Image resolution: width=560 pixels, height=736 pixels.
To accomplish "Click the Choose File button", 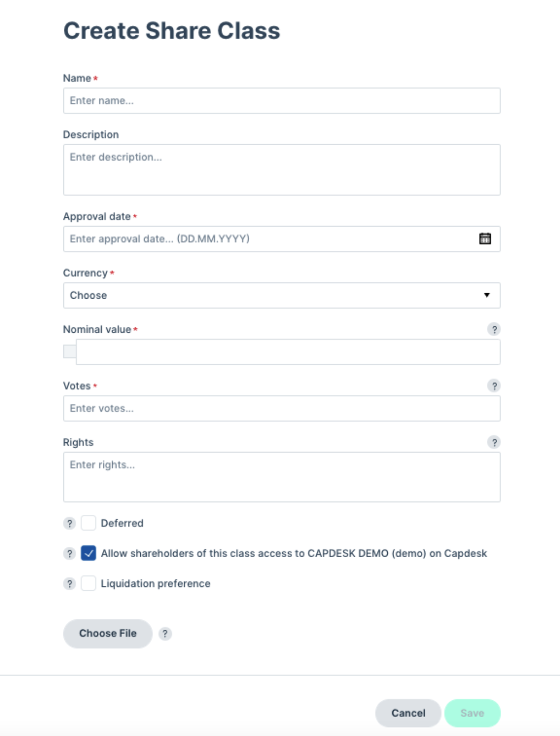I will pyautogui.click(x=108, y=634).
